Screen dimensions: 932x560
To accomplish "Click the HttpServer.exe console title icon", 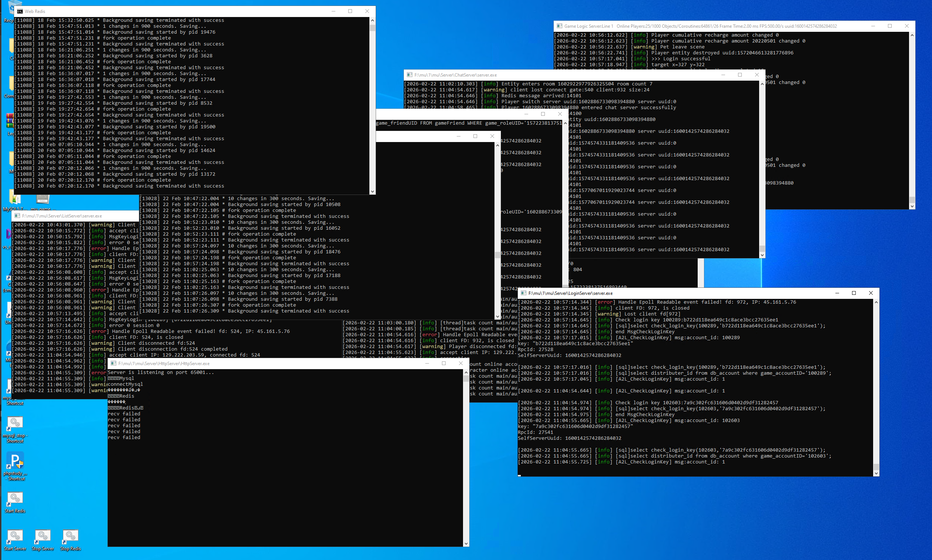I will 113,363.
